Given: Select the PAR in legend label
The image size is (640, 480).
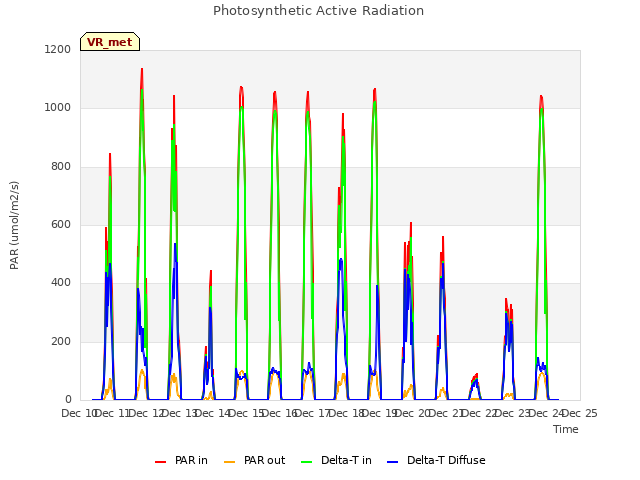Looking at the screenshot, I should coord(191,460).
